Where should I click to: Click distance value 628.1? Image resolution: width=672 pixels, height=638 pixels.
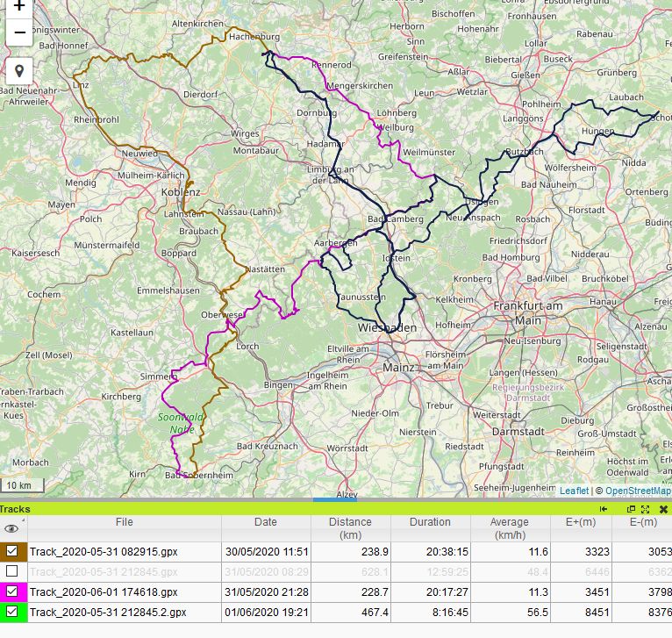click(x=375, y=571)
